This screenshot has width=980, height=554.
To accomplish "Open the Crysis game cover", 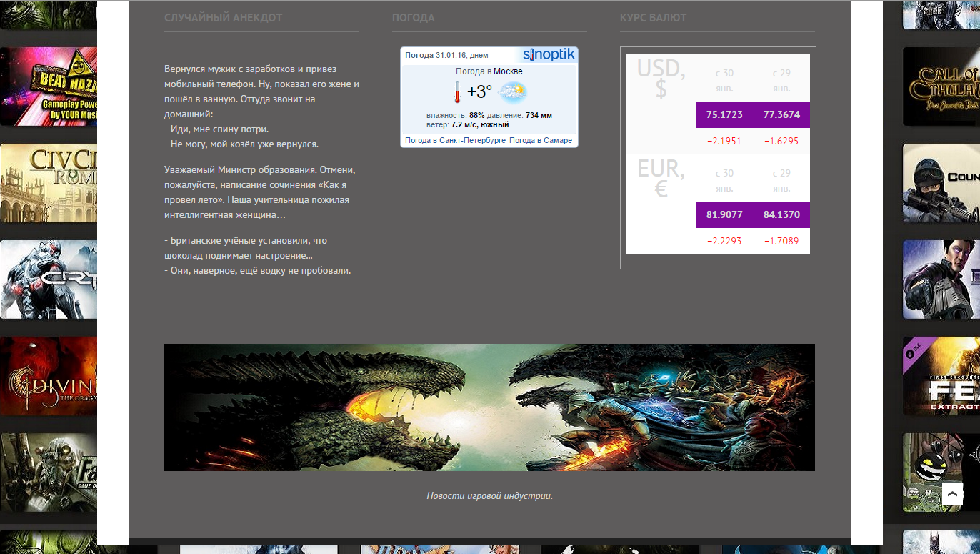I will (x=49, y=280).
